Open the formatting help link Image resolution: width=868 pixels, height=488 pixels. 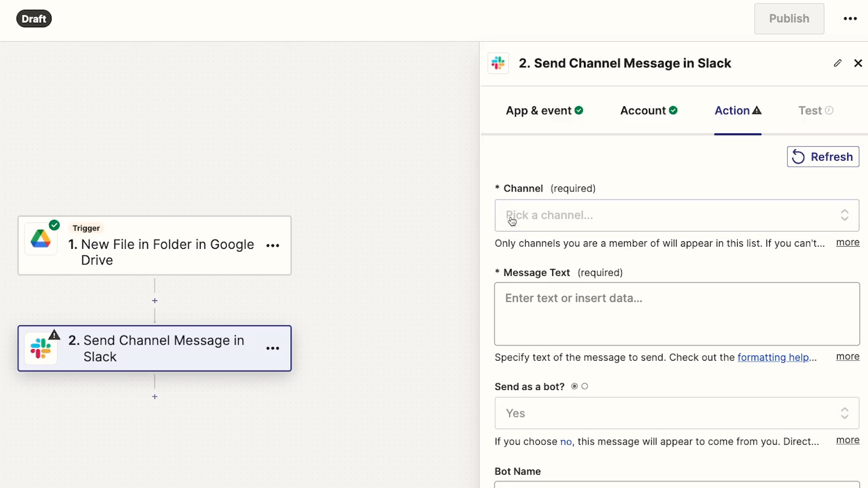pos(773,357)
